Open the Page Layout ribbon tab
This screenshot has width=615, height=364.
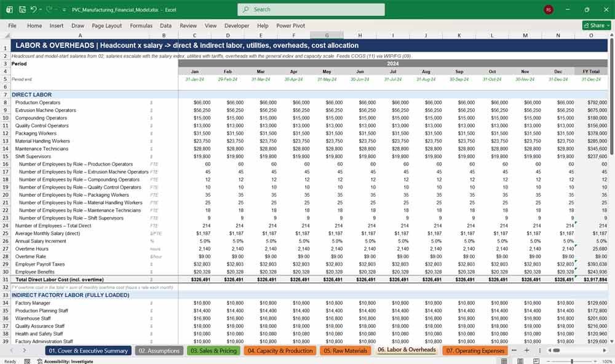tap(106, 25)
